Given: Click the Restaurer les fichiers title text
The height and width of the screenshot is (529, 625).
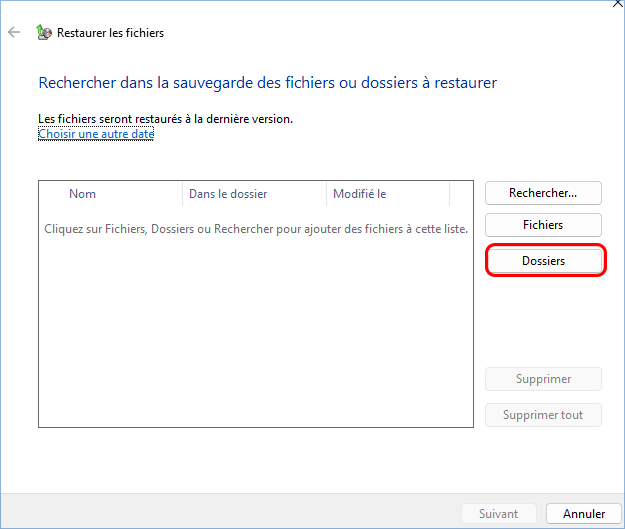Looking at the screenshot, I should [x=110, y=33].
